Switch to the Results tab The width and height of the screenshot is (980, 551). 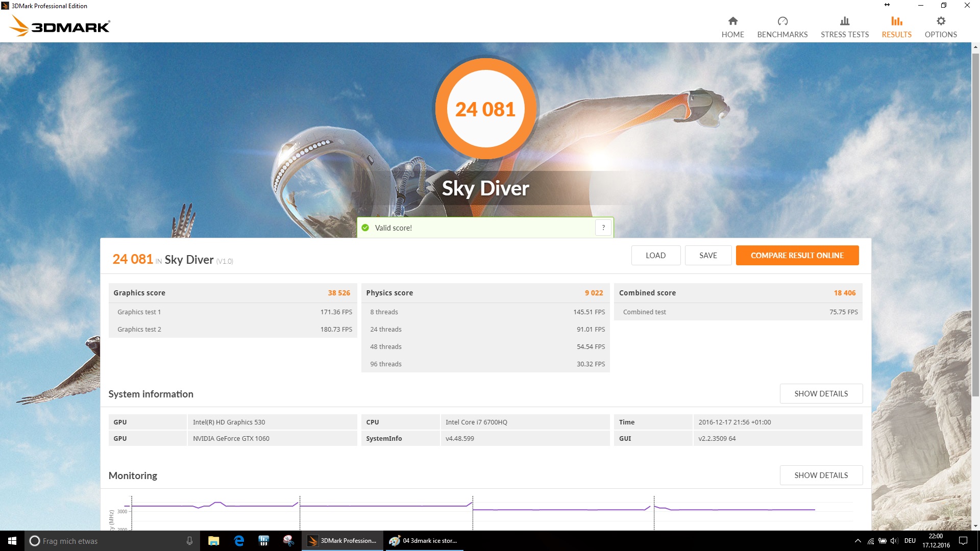[x=896, y=27]
